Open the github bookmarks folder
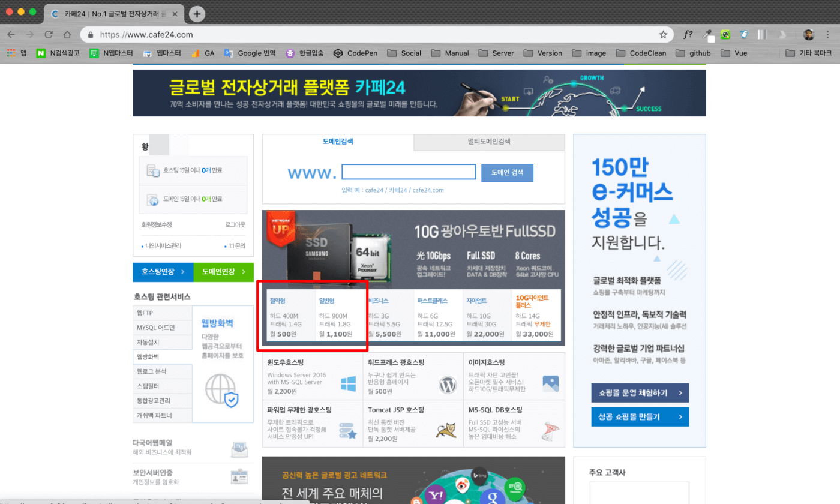The image size is (840, 504). (693, 53)
